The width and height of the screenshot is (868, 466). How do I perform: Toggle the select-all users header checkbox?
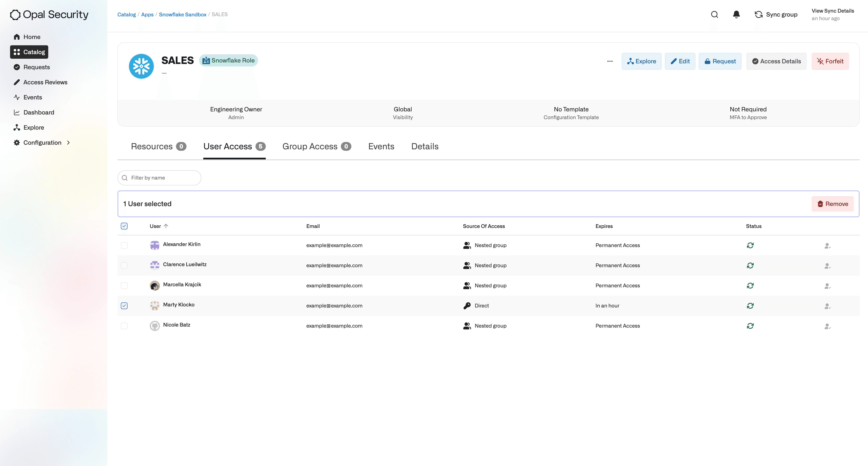tap(124, 226)
